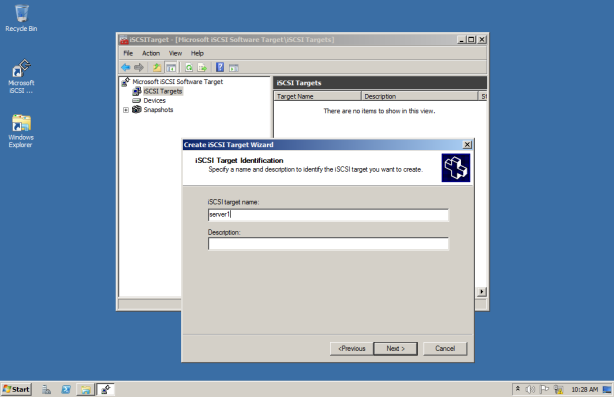Select the Snapshots tree node

pyautogui.click(x=158, y=110)
